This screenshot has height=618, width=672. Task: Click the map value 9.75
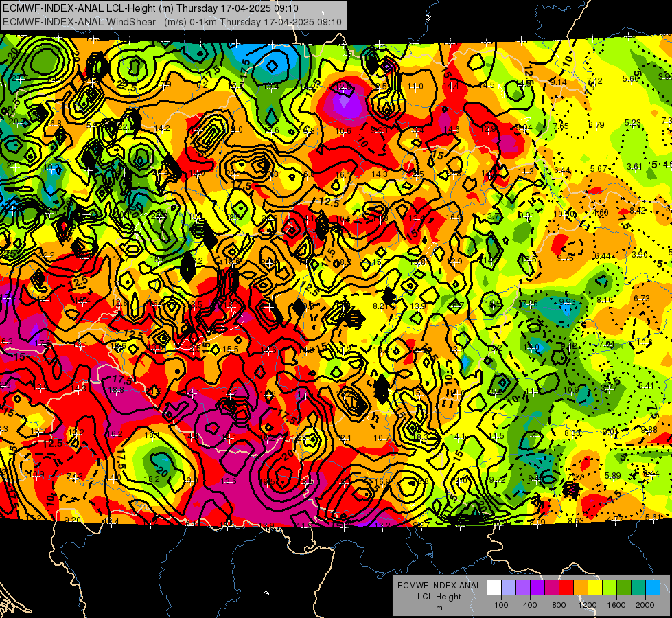566,257
